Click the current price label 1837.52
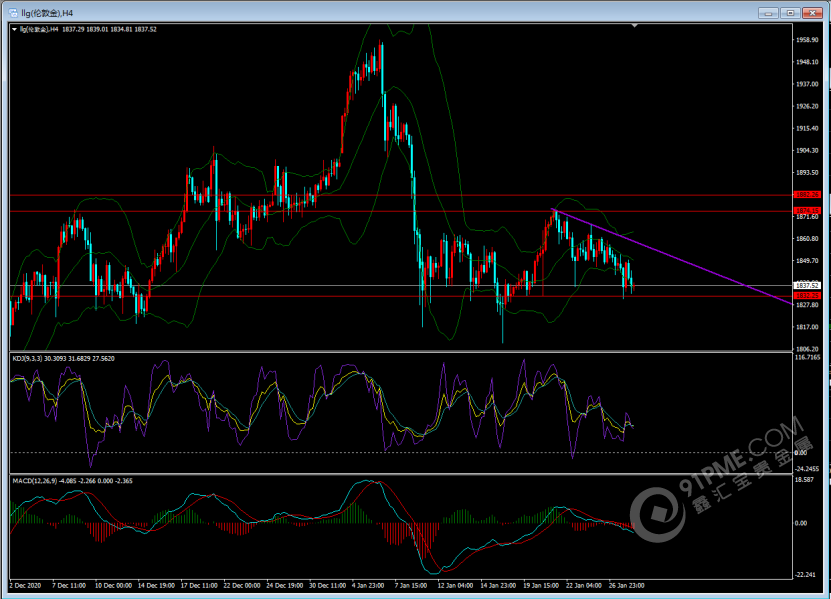831x599 pixels. coord(807,286)
